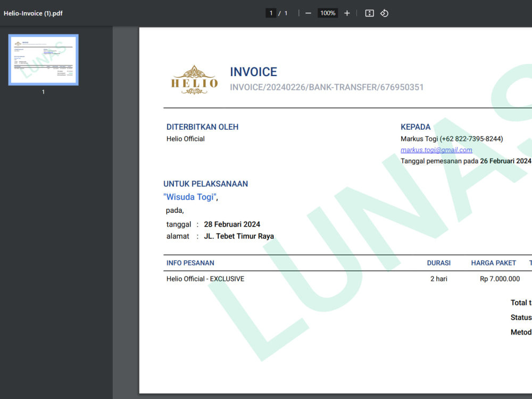532x399 pixels.
Task: Select address JL. Tebet Timur Raya
Action: click(239, 236)
